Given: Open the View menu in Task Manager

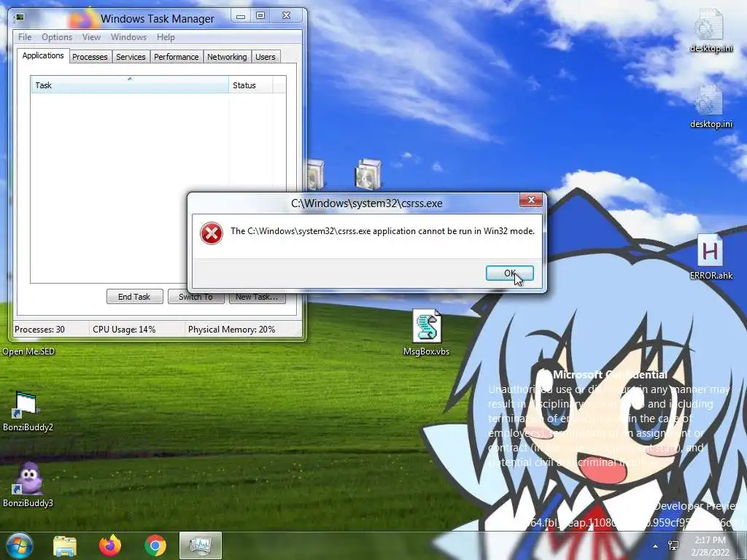Looking at the screenshot, I should pyautogui.click(x=91, y=37).
